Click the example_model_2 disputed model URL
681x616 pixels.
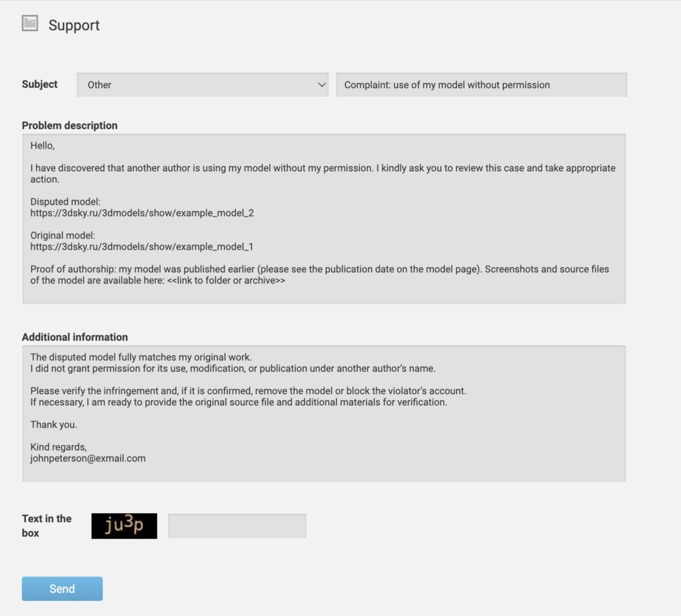tap(142, 213)
